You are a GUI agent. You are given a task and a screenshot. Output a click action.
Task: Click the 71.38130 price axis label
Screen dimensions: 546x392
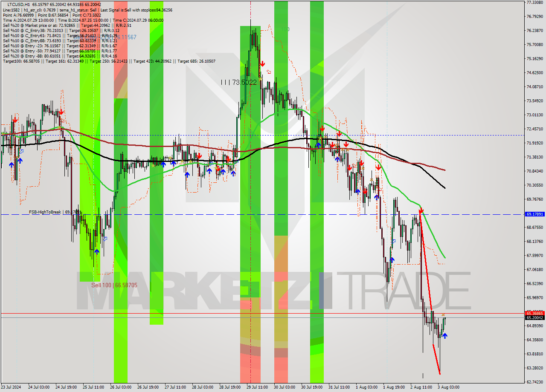click(x=534, y=157)
